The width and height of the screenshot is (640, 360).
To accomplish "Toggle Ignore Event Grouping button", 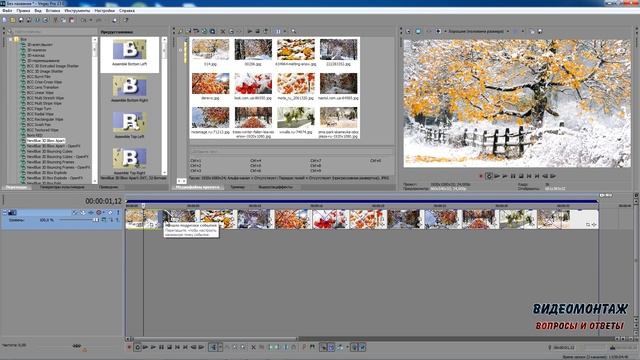I will coord(362,347).
